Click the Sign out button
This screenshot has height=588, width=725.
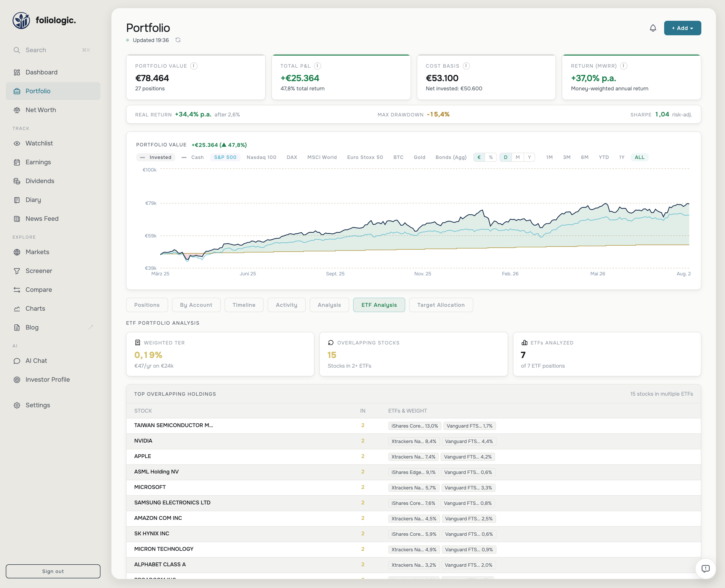pos(53,571)
